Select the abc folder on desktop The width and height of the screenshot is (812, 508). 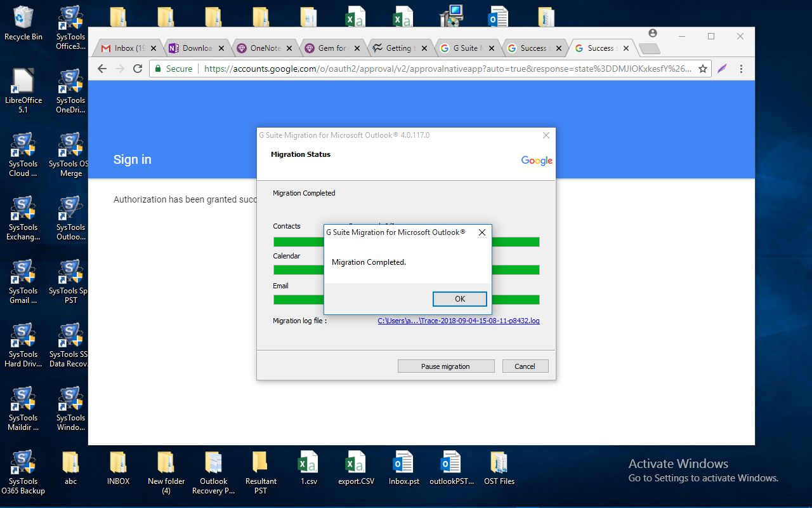[x=70, y=467]
